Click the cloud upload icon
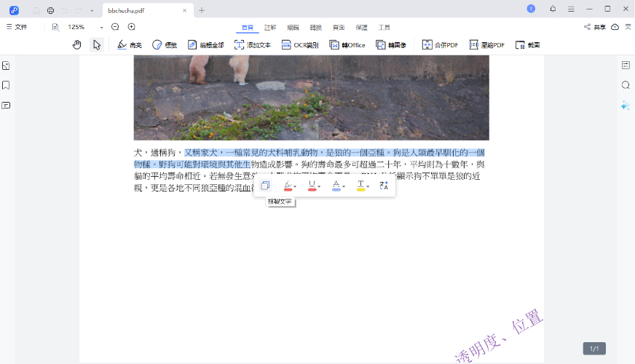 tap(615, 27)
